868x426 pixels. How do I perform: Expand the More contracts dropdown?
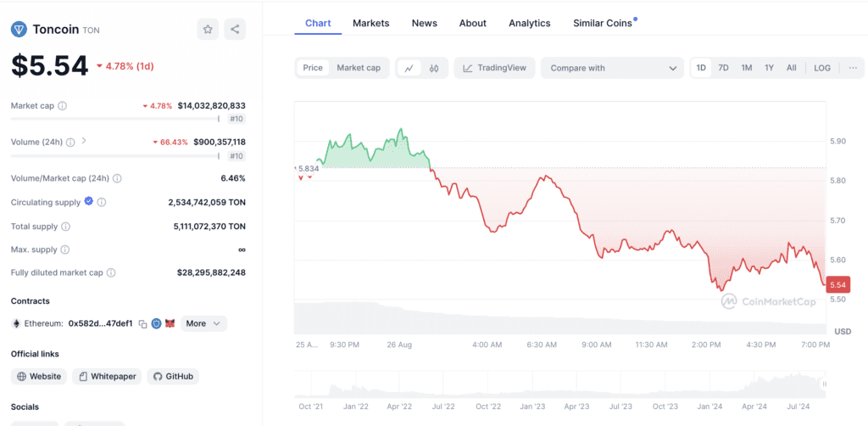(x=203, y=323)
